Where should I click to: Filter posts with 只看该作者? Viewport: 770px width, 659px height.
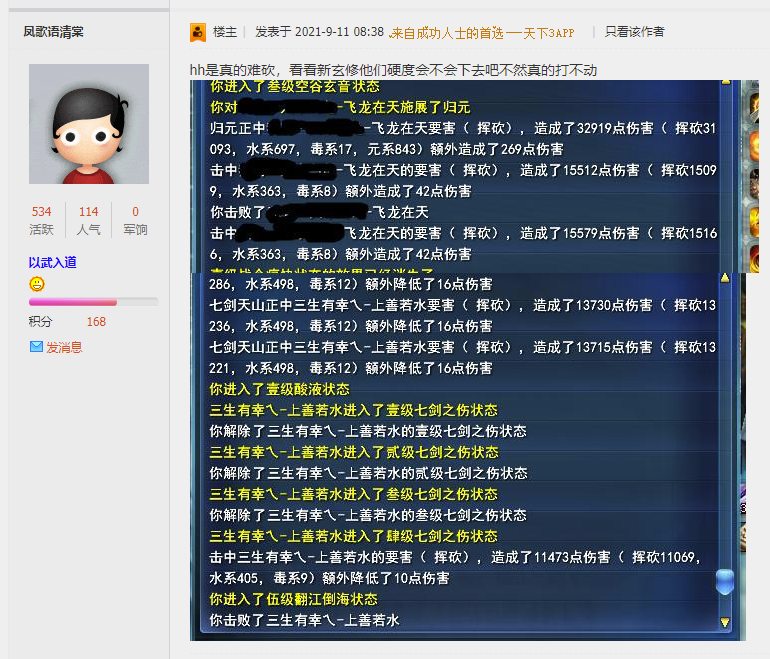click(634, 32)
